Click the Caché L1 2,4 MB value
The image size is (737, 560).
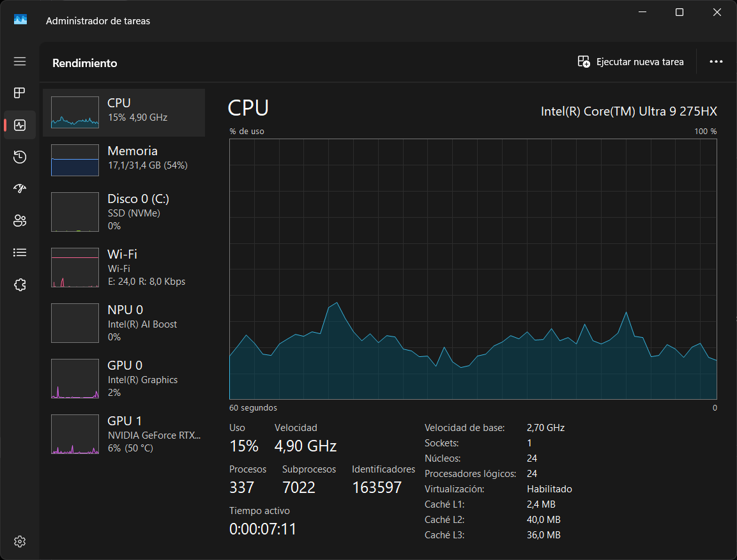click(x=542, y=504)
